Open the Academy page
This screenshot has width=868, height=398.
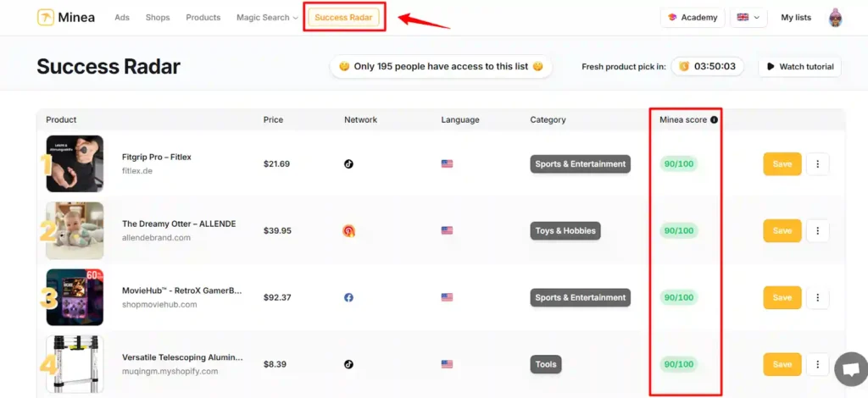click(x=692, y=17)
